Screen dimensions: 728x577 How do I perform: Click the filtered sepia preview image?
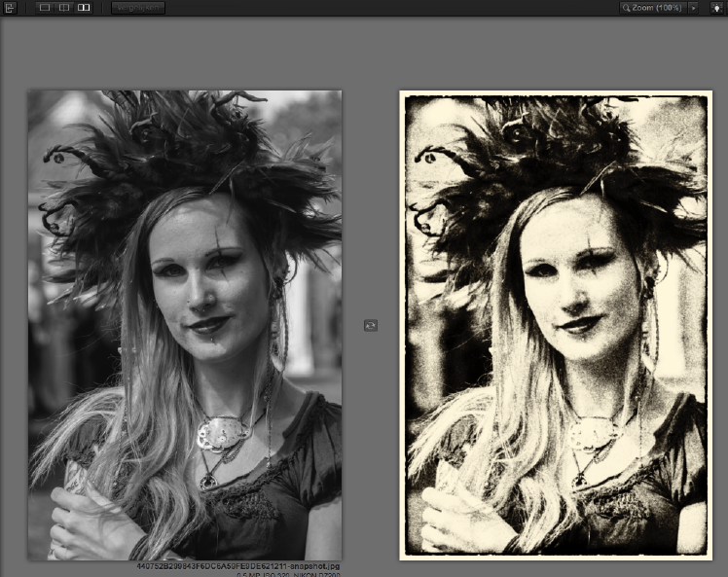coord(556,325)
